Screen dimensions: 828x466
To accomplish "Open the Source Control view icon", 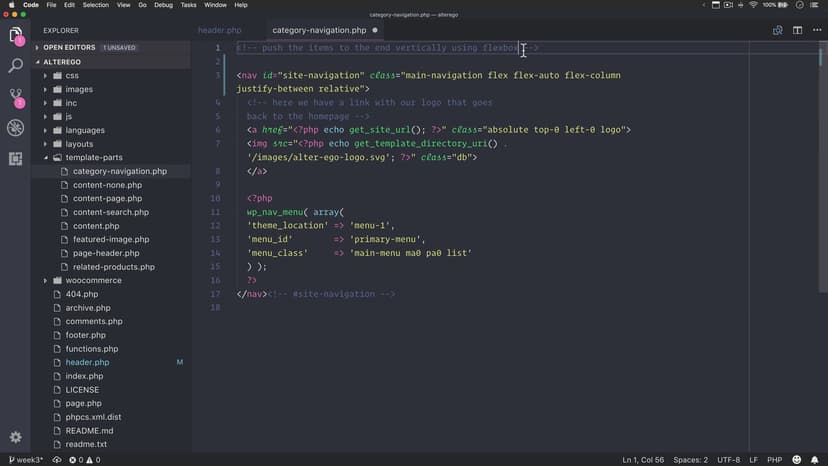I will [16, 97].
